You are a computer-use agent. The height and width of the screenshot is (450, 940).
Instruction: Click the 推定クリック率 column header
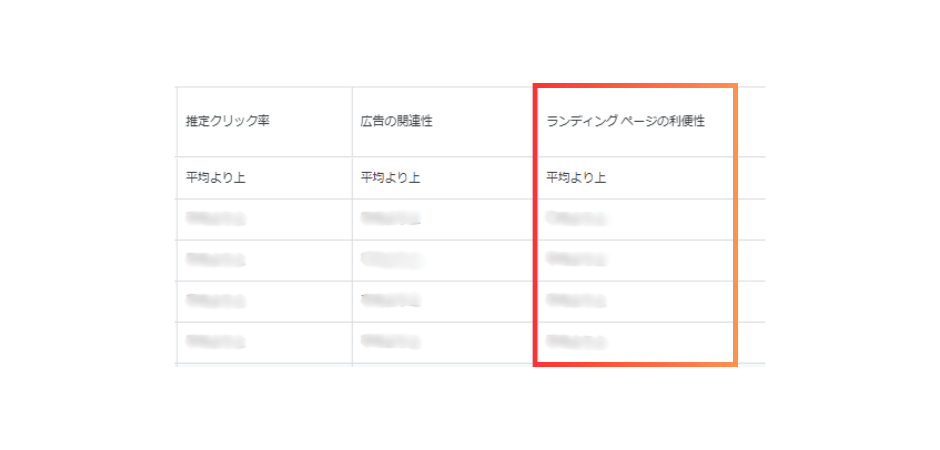(x=228, y=122)
